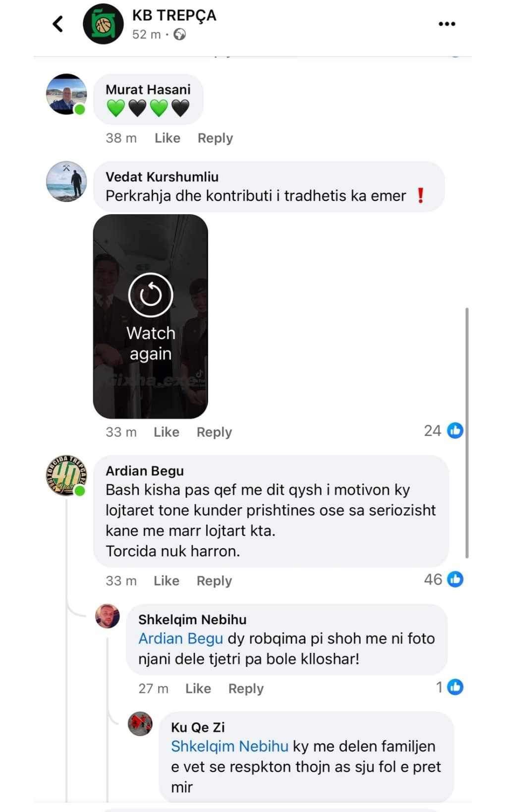
Task: Open the KB TREPÇA page name
Action: point(174,15)
